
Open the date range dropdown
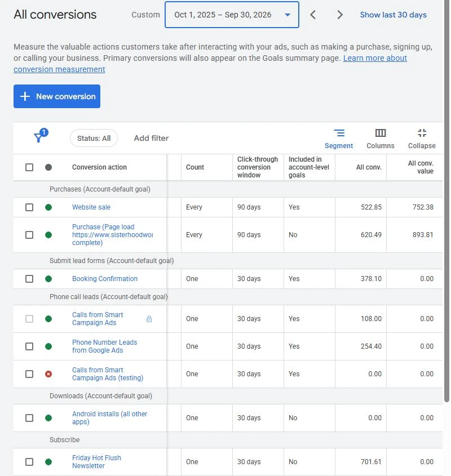pyautogui.click(x=232, y=15)
